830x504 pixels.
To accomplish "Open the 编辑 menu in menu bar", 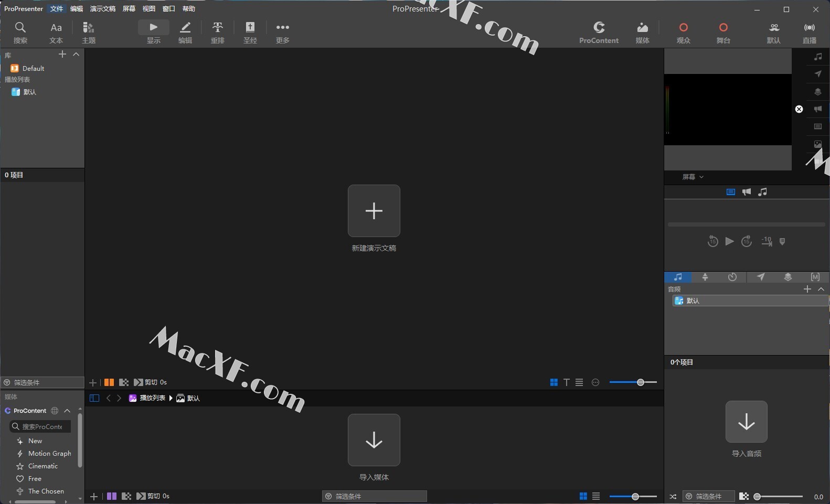I will click(77, 9).
